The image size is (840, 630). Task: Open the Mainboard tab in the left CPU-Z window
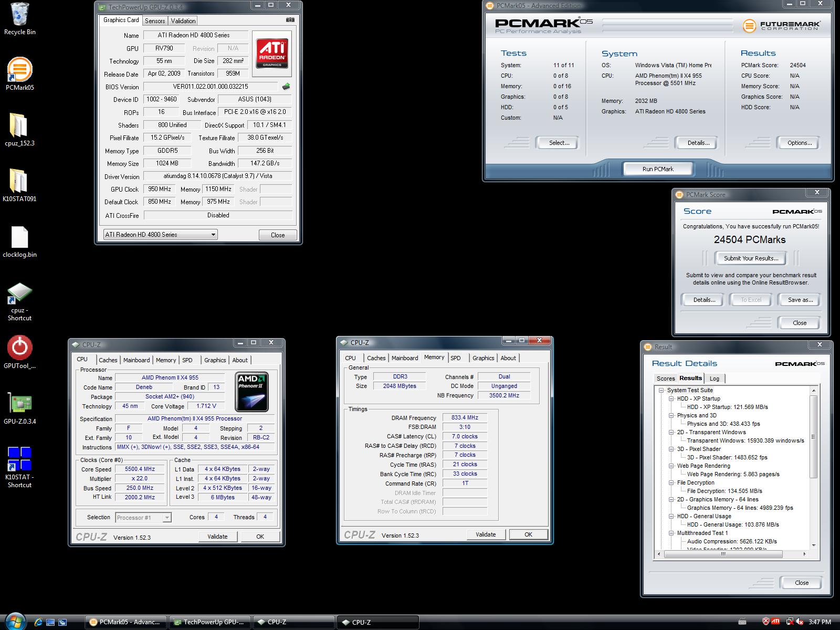tap(136, 360)
